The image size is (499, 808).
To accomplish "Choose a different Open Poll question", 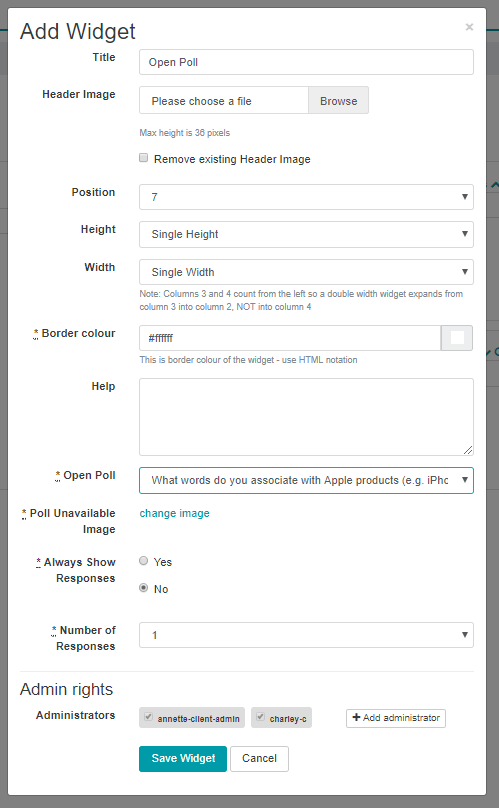I will 306,480.
